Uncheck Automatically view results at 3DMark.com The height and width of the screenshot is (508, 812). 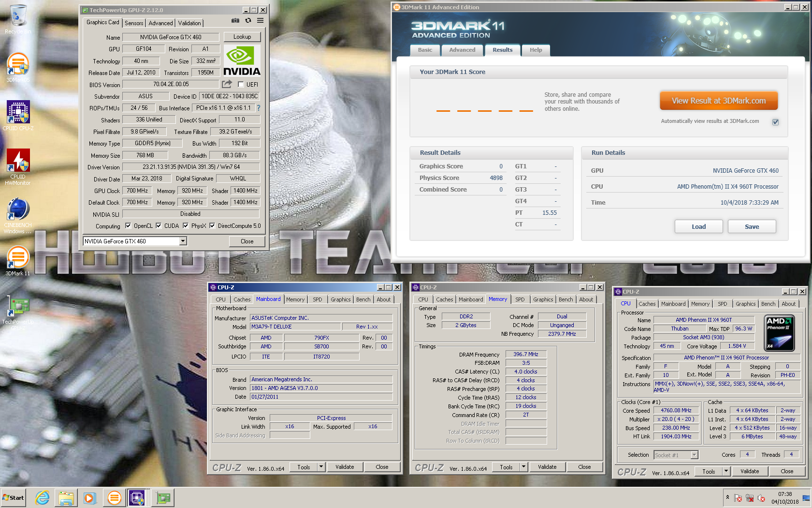point(775,122)
